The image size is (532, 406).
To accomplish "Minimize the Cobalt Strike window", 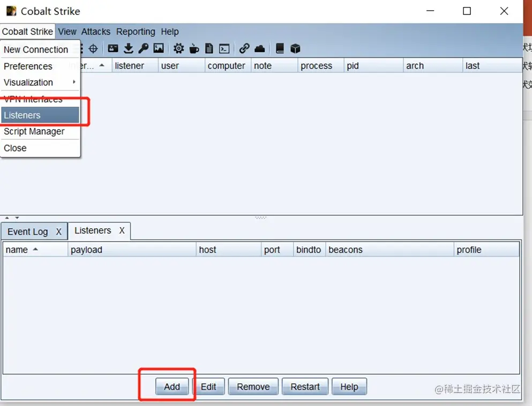I will coord(430,11).
